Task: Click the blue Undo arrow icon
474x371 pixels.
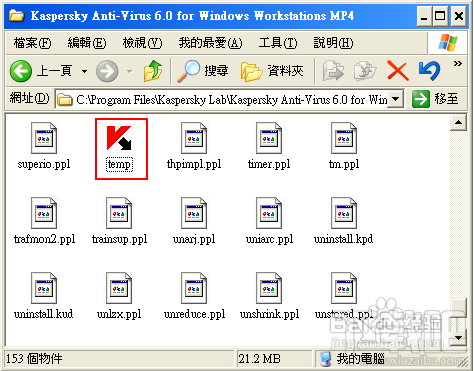Action: click(429, 71)
